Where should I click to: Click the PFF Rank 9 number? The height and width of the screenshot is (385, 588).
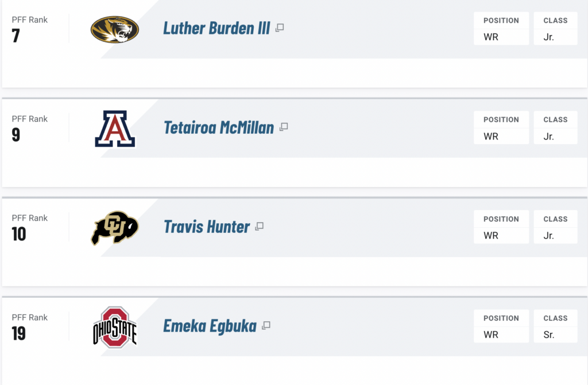(x=16, y=135)
